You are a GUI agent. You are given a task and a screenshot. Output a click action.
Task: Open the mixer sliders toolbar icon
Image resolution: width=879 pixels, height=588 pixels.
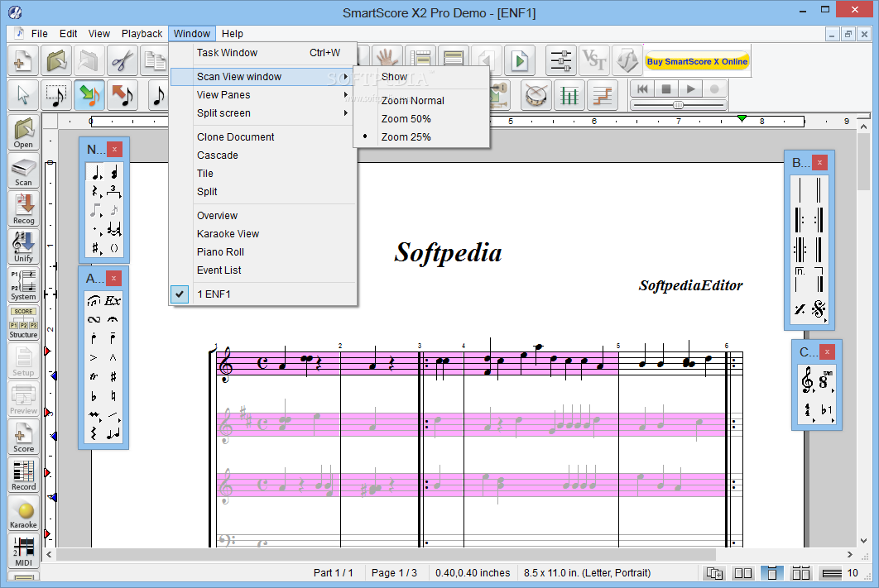pos(560,60)
